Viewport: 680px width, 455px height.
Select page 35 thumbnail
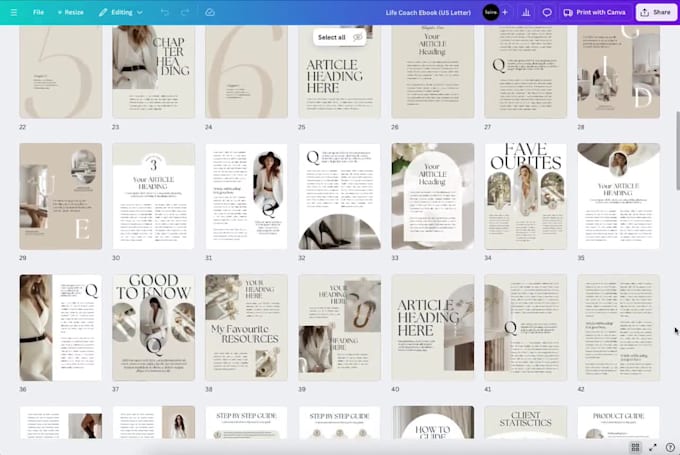(619, 196)
